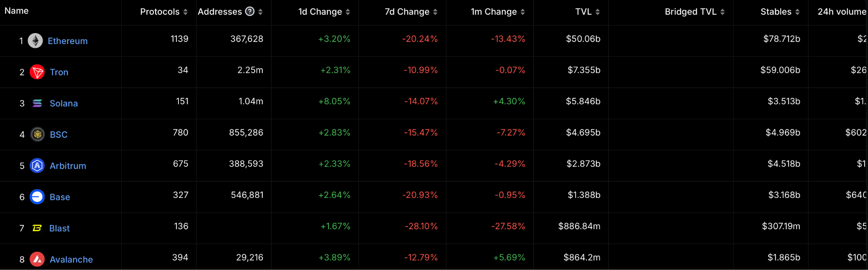
Task: Click the Ethereum chain logo icon
Action: [x=35, y=41]
